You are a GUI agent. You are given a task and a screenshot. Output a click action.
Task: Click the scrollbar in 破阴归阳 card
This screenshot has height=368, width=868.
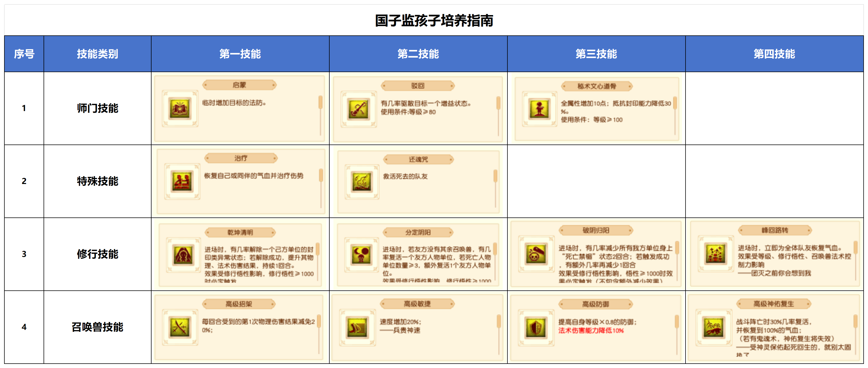click(677, 248)
